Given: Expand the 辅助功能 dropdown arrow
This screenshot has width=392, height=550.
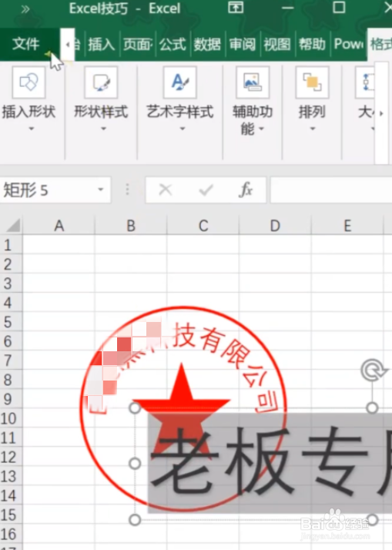Looking at the screenshot, I should 262,129.
